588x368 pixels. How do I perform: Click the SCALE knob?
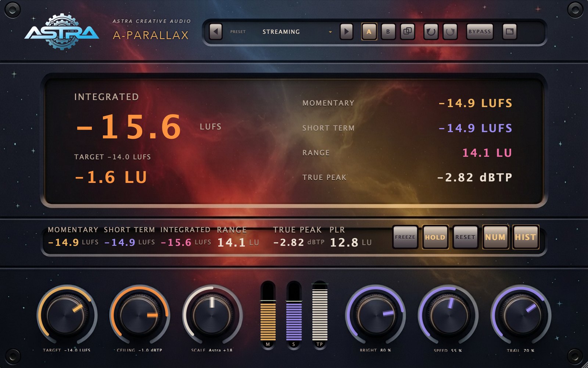click(x=212, y=315)
